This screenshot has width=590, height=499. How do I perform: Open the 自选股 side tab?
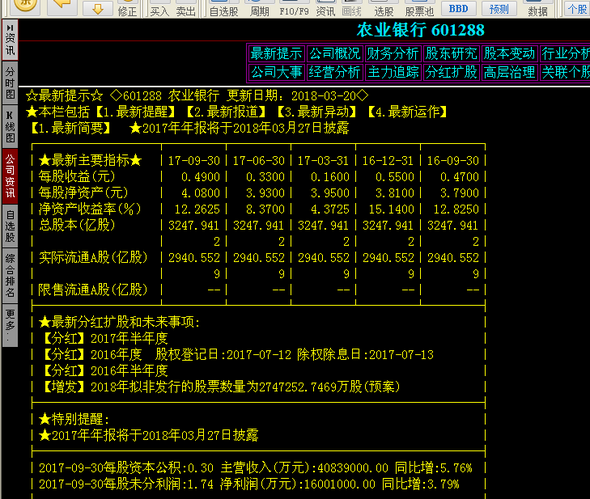click(x=10, y=226)
